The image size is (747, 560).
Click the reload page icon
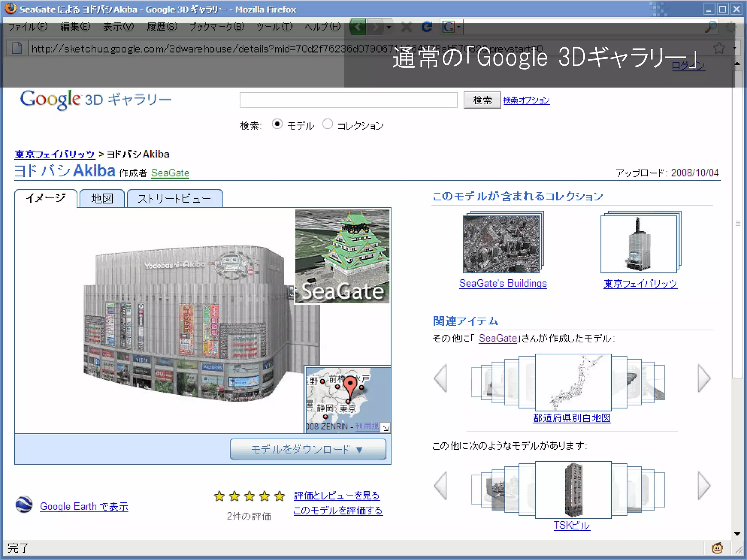(x=426, y=27)
